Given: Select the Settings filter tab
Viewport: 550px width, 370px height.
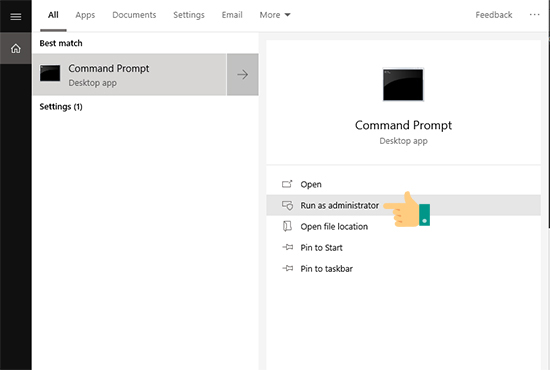Looking at the screenshot, I should coord(189,15).
